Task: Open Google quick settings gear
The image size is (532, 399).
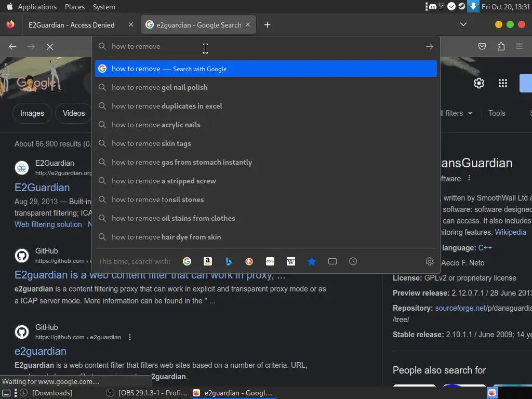Action: click(x=478, y=83)
